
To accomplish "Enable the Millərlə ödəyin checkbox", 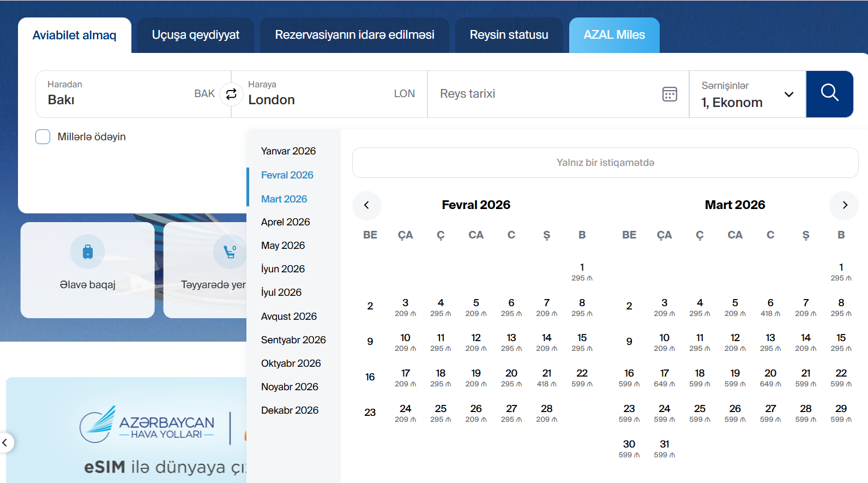I will pos(43,137).
